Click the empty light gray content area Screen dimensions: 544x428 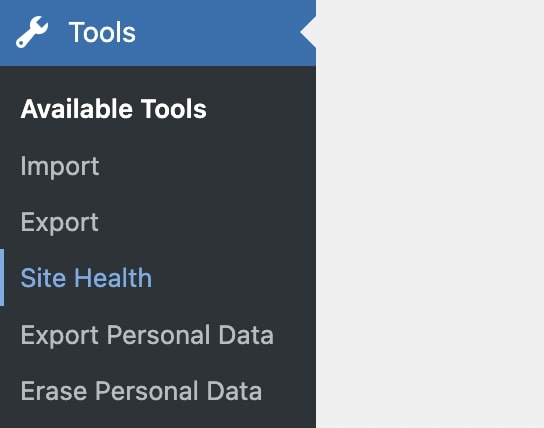(430, 214)
